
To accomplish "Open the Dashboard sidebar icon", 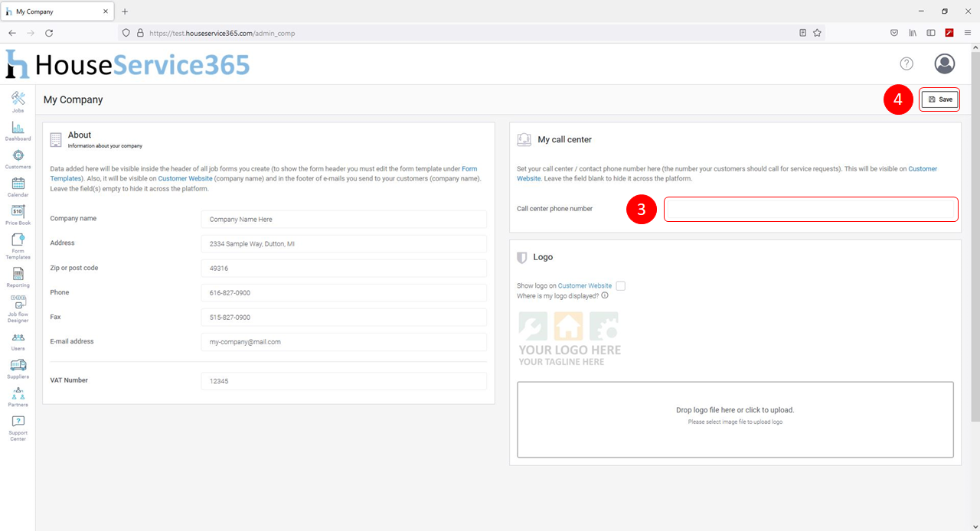I will click(x=18, y=130).
